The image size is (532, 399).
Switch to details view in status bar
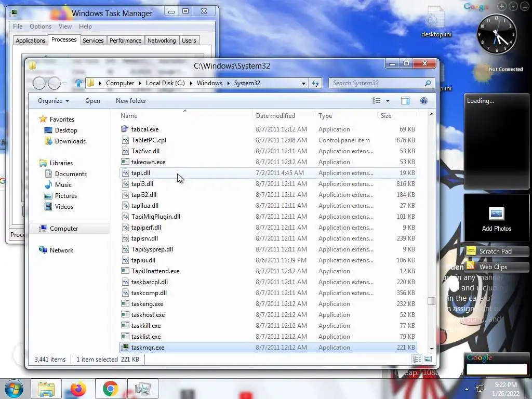point(417,359)
